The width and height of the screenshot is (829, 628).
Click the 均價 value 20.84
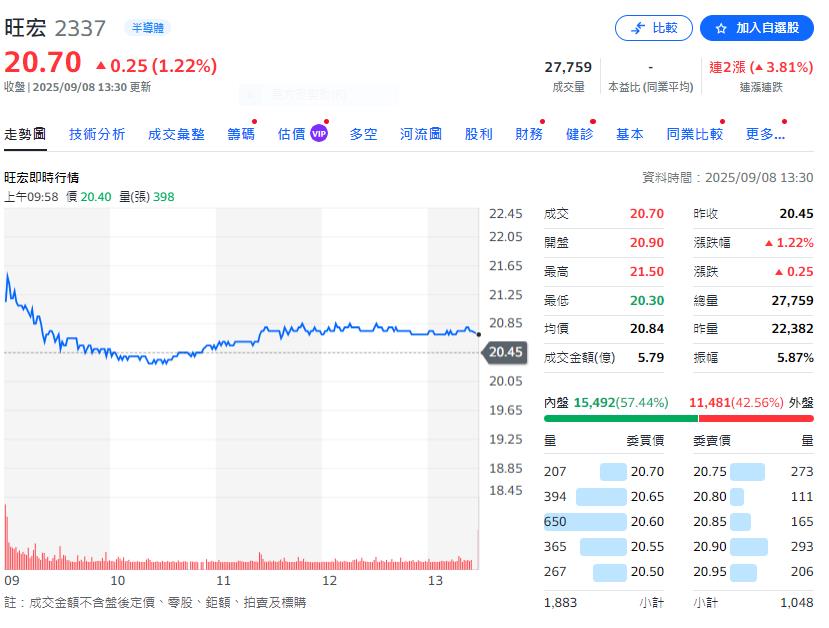click(x=647, y=329)
